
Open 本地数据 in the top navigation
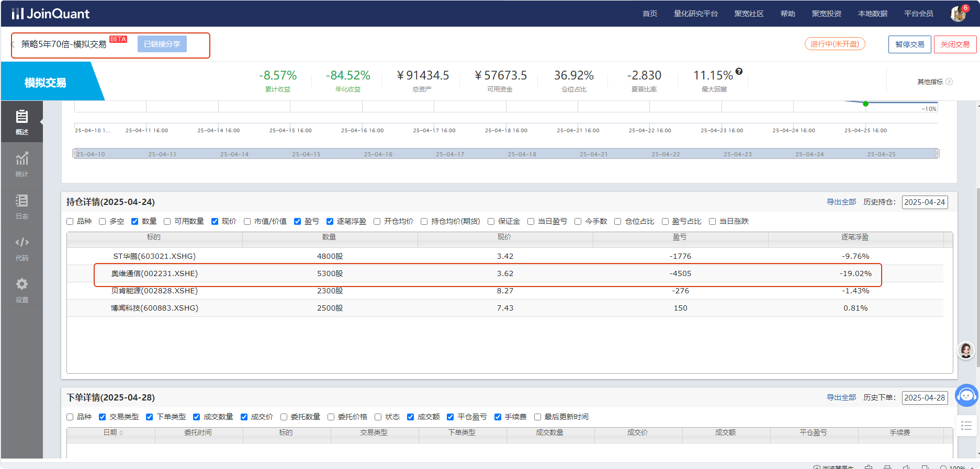point(872,14)
